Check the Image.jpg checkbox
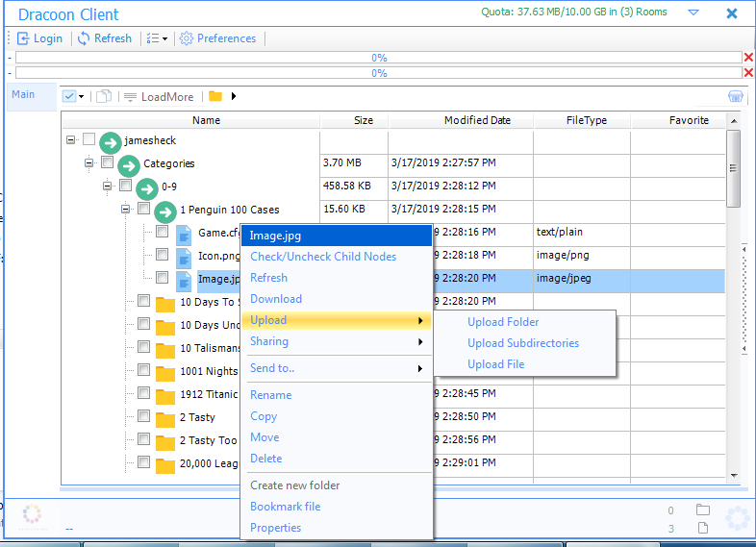The width and height of the screenshot is (756, 547). [x=162, y=277]
